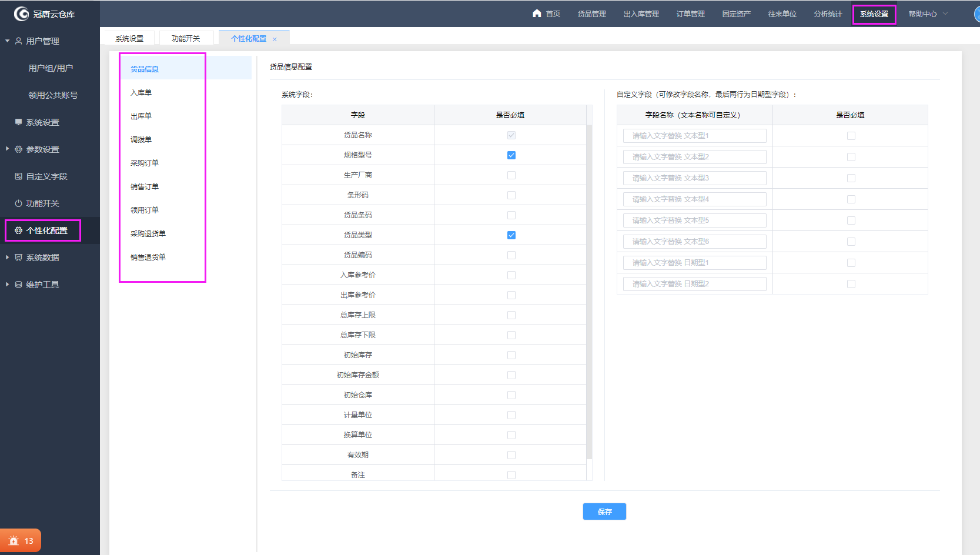Open 用户组/用户 in sidebar
The width and height of the screenshot is (980, 555).
[51, 68]
